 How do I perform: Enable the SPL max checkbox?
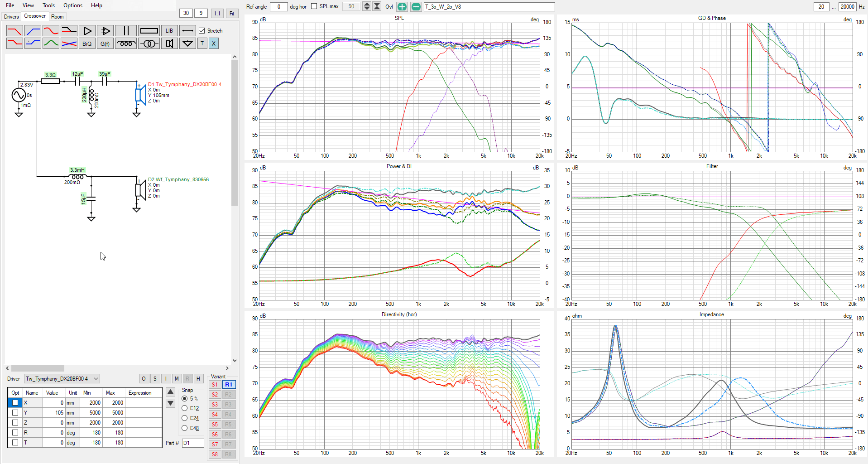314,6
